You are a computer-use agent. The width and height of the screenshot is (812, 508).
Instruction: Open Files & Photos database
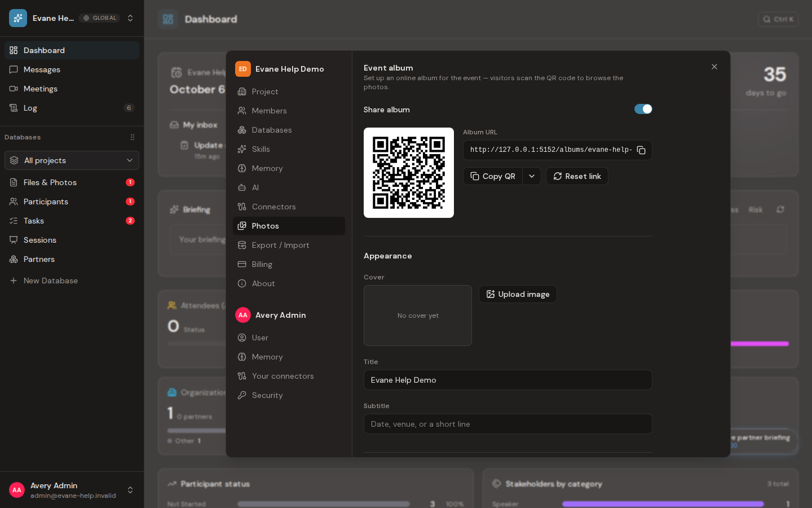(x=72, y=182)
